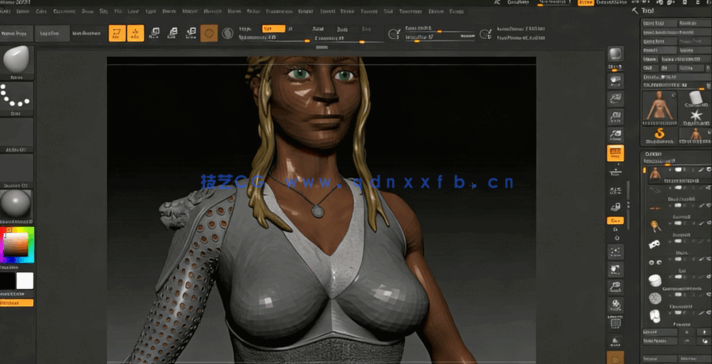Click the Actual size icon

tap(615, 117)
